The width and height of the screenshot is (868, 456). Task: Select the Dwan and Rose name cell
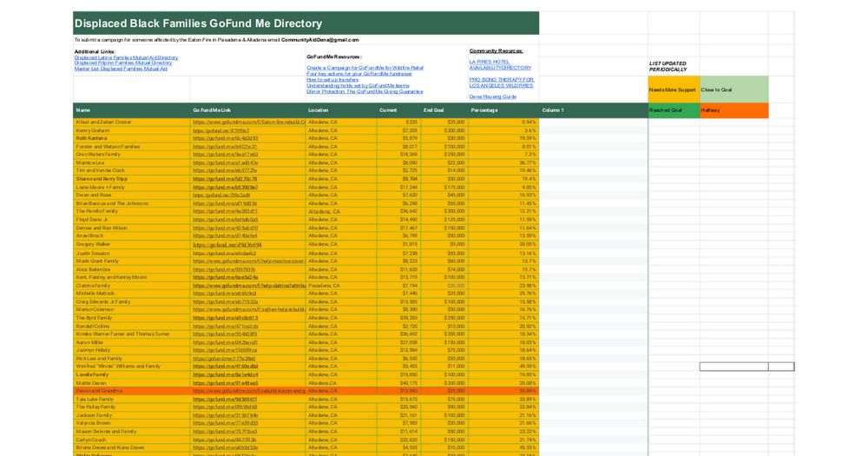click(132, 195)
